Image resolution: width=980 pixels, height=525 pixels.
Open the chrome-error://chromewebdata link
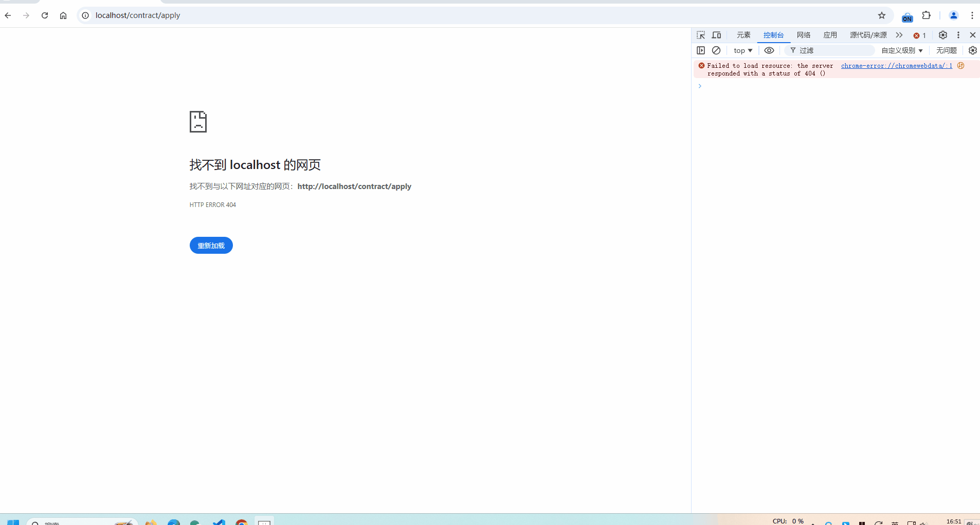click(x=896, y=66)
